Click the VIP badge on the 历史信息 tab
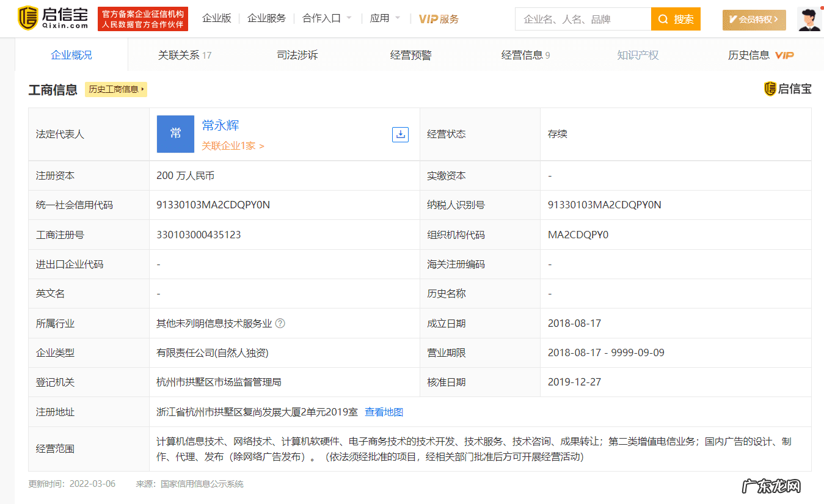 tap(784, 54)
